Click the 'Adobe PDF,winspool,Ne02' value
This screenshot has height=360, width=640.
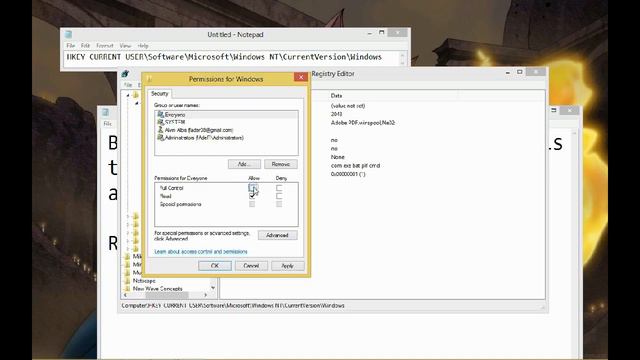click(x=363, y=122)
